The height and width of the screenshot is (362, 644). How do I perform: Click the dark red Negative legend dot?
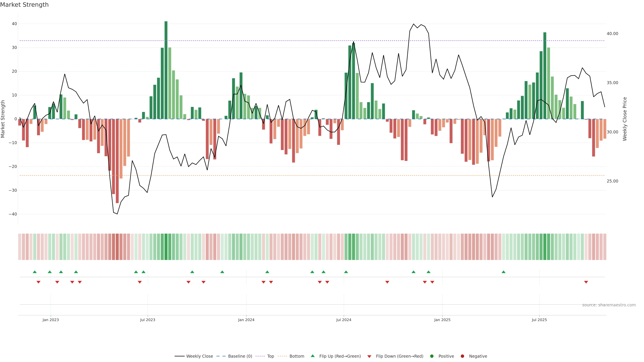point(462,356)
